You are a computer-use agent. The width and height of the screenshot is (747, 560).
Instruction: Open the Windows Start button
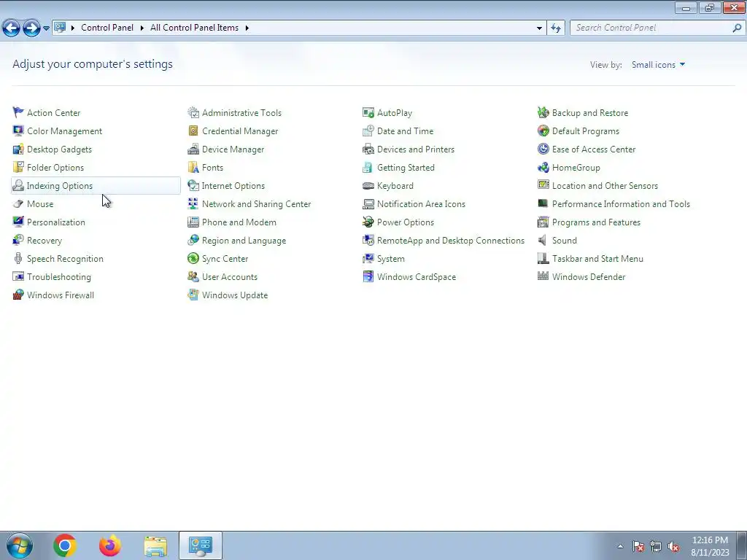tap(20, 545)
